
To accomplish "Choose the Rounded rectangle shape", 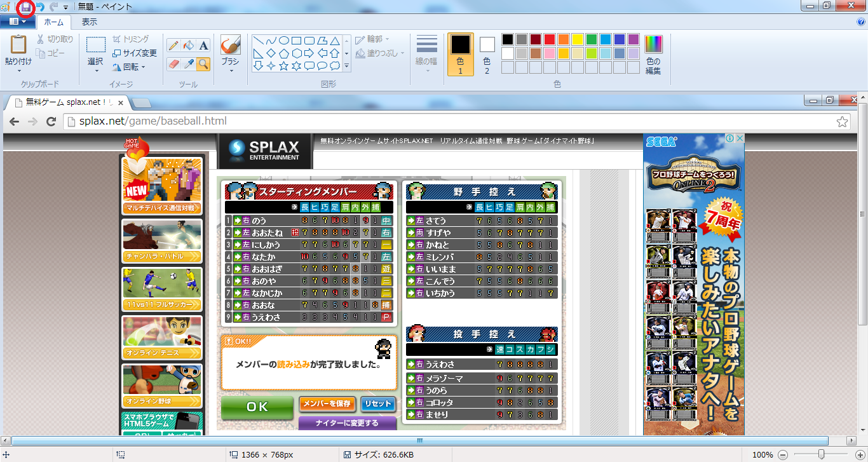I will 309,41.
